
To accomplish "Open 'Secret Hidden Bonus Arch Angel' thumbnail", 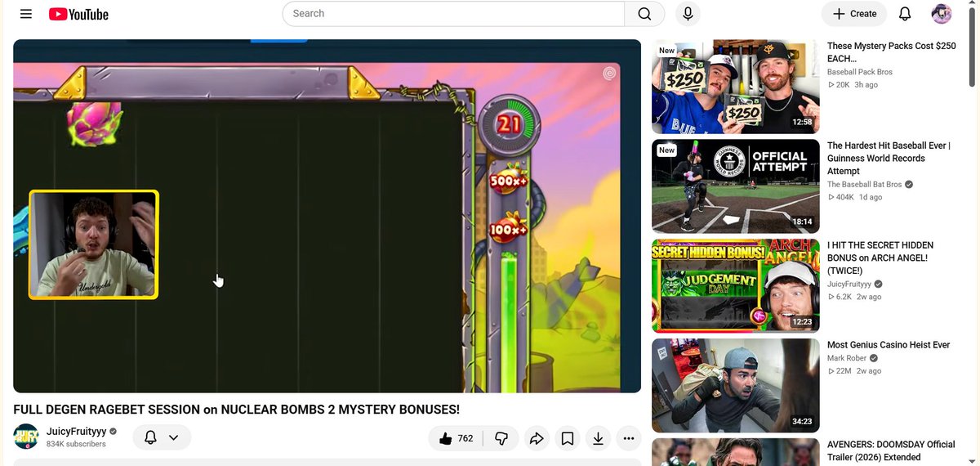I will 735,286.
